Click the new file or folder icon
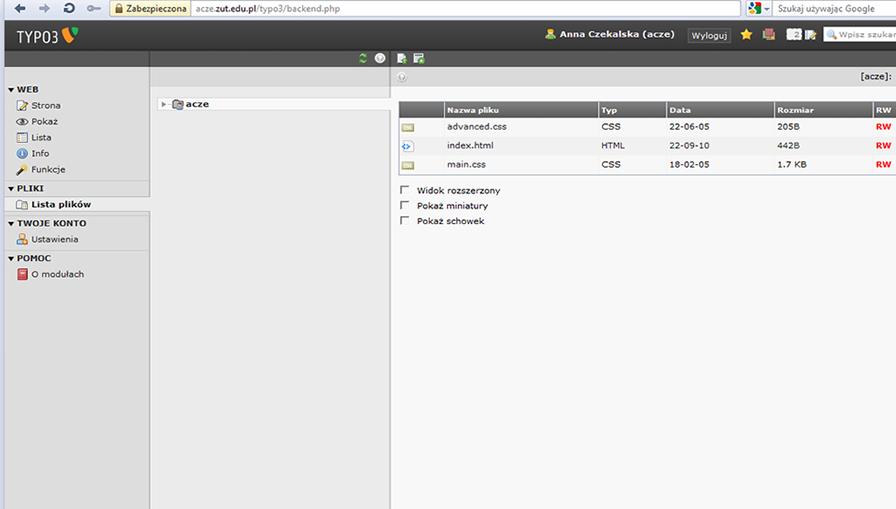 click(x=419, y=58)
